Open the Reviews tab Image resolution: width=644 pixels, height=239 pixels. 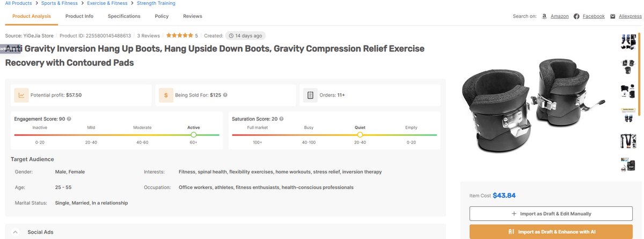pos(193,16)
